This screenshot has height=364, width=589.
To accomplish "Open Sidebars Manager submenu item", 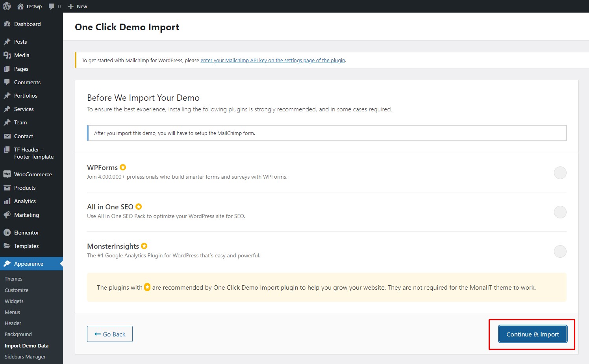I will point(25,357).
